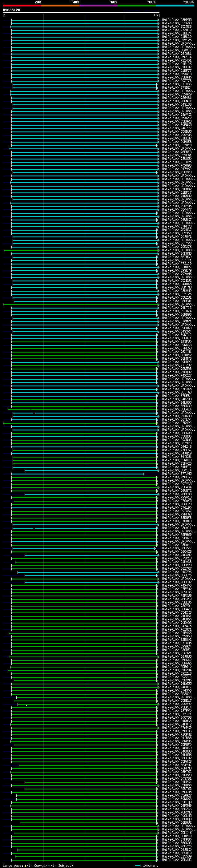Viewport: 197px width, 868px height.
Task: Click the UniRef100_B7TJH5 hit label
Action: tap(176, 474)
